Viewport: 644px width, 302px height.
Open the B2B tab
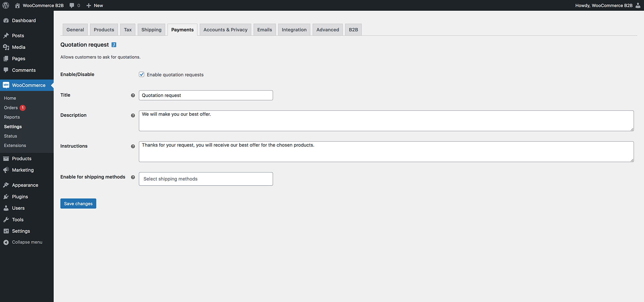pos(354,30)
